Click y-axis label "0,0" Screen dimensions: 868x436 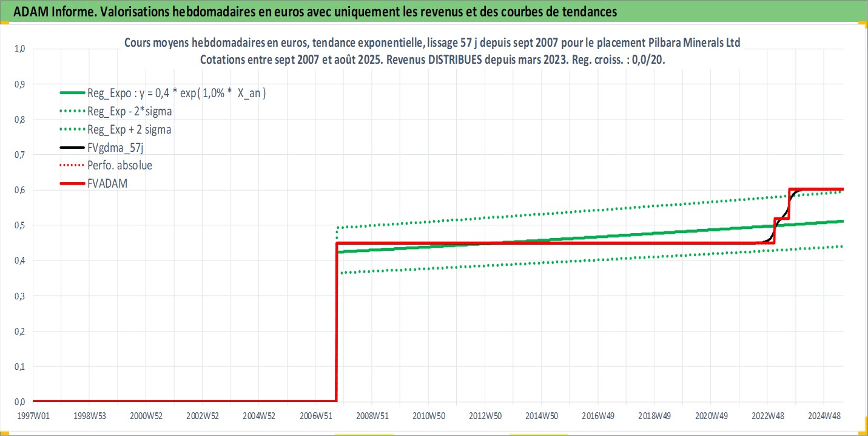tap(20, 401)
